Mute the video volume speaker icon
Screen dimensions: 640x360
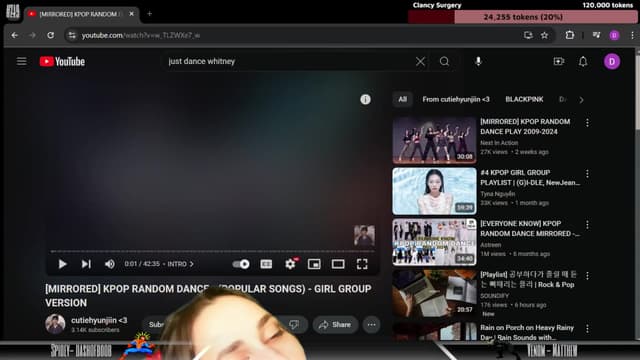(109, 264)
